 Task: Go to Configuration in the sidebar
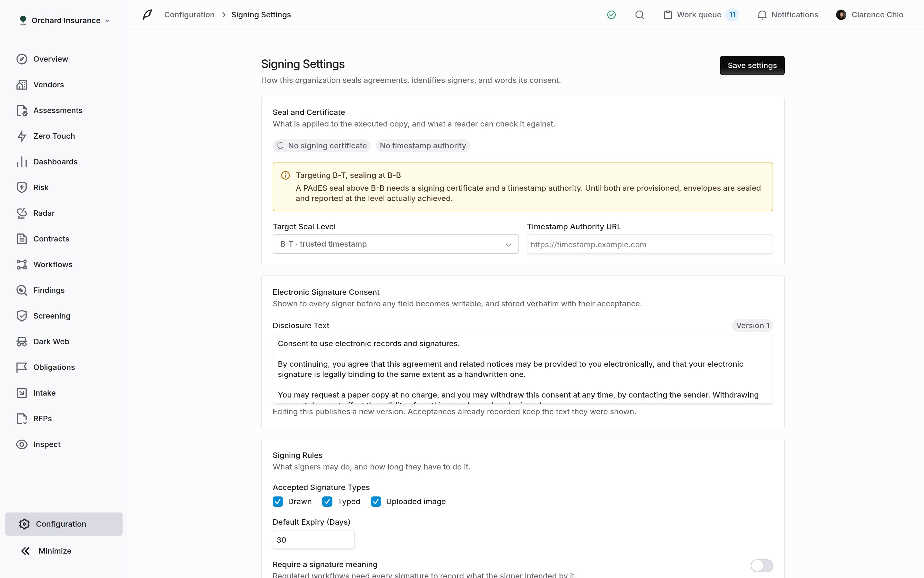pyautogui.click(x=64, y=524)
